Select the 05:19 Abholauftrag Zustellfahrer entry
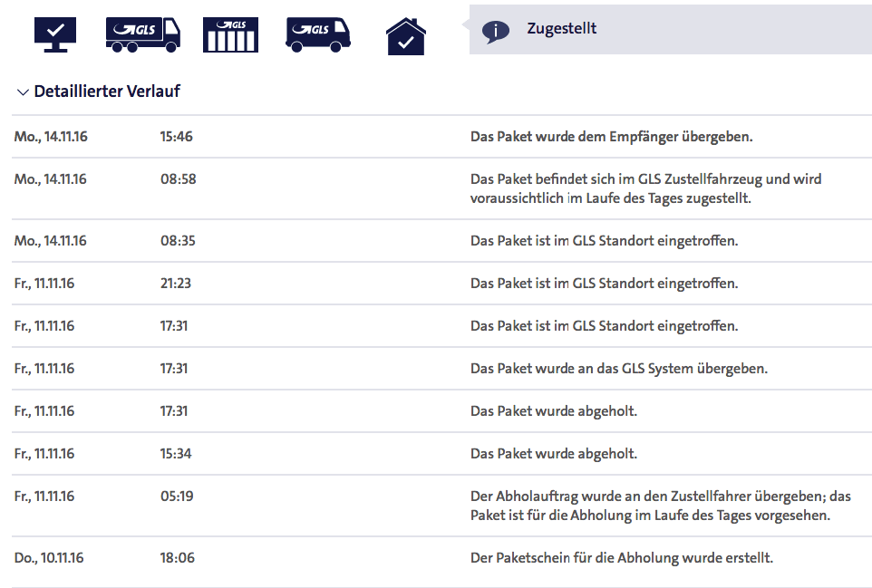Image resolution: width=872 pixels, height=588 pixels. (x=441, y=506)
